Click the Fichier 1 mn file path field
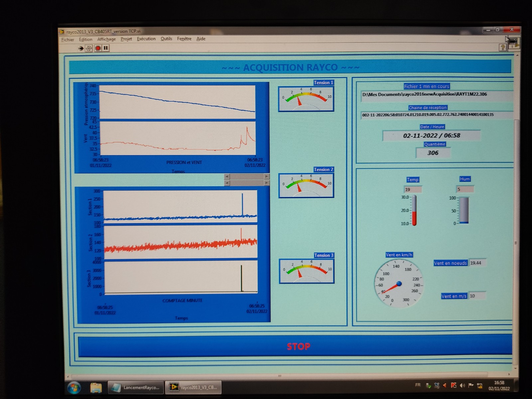532x399 pixels. [x=436, y=95]
